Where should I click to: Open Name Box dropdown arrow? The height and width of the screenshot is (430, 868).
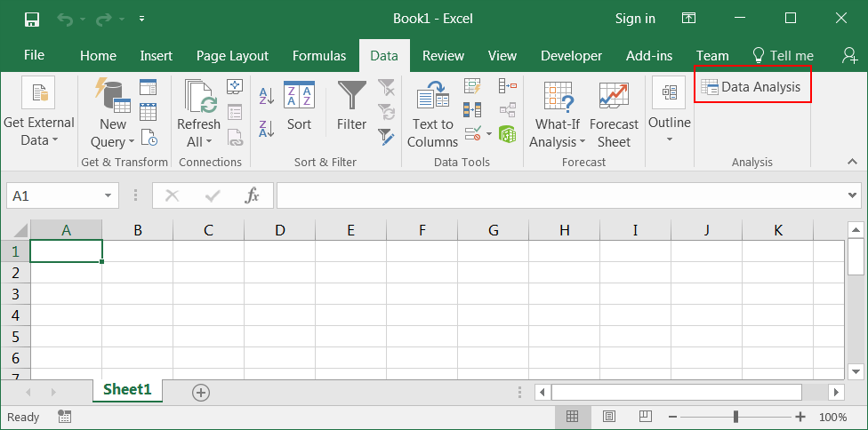[108, 195]
